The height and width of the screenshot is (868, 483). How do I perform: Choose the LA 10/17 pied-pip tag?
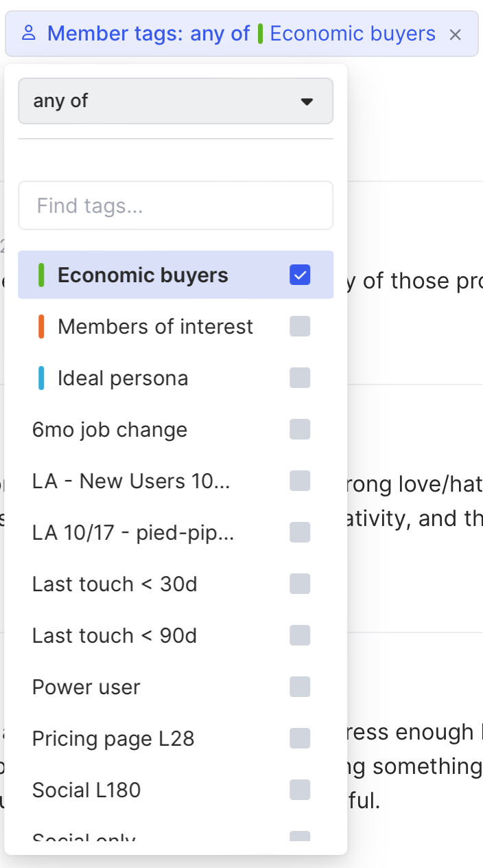133,532
